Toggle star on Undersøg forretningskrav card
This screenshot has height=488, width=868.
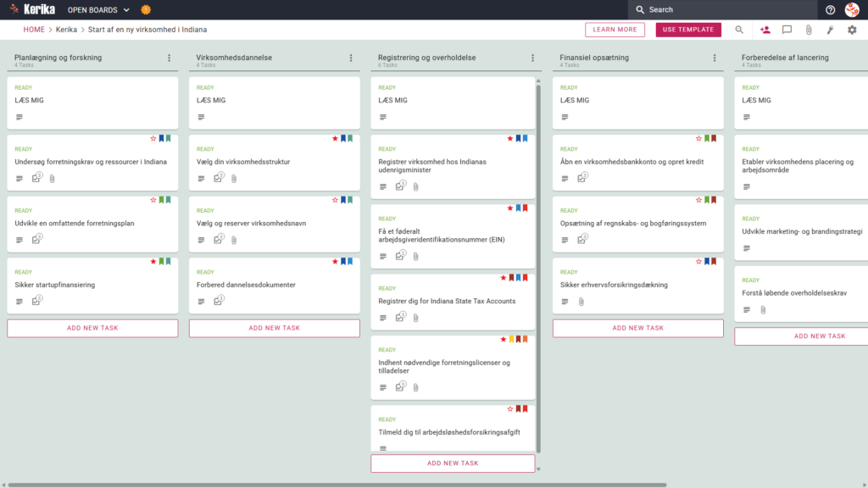153,138
